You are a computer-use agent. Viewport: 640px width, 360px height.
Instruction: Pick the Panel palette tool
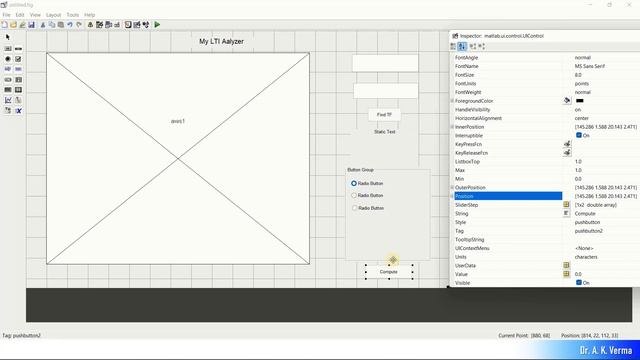[18, 100]
